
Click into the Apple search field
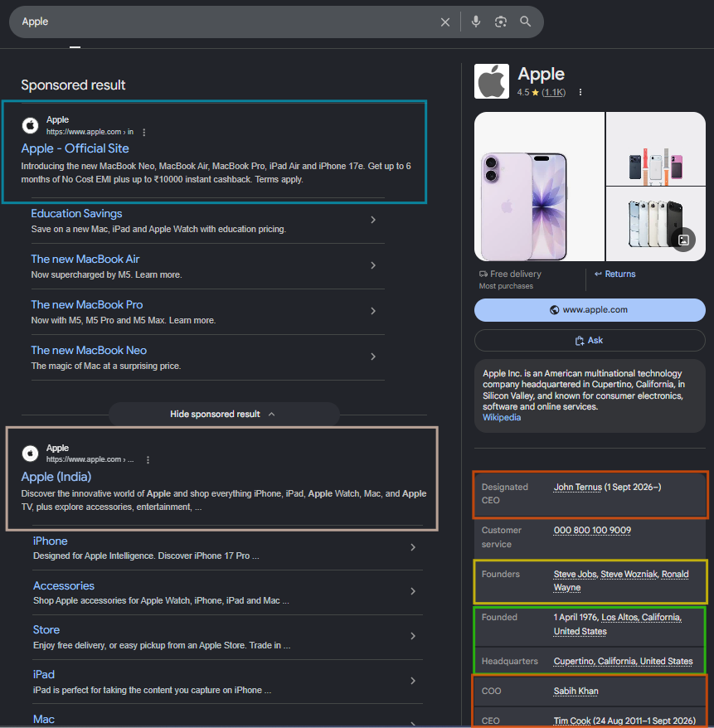[x=227, y=22]
